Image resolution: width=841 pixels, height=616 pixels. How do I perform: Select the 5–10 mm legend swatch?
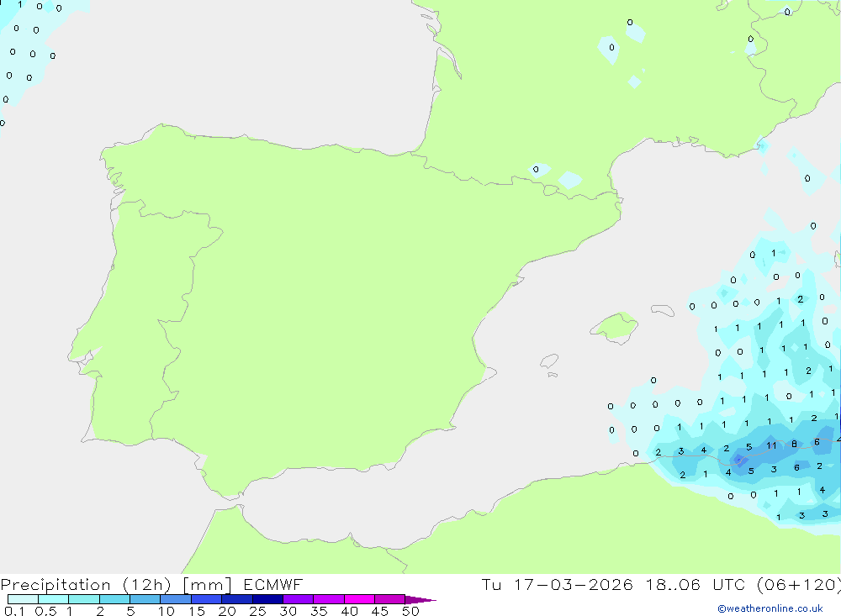pyautogui.click(x=145, y=599)
